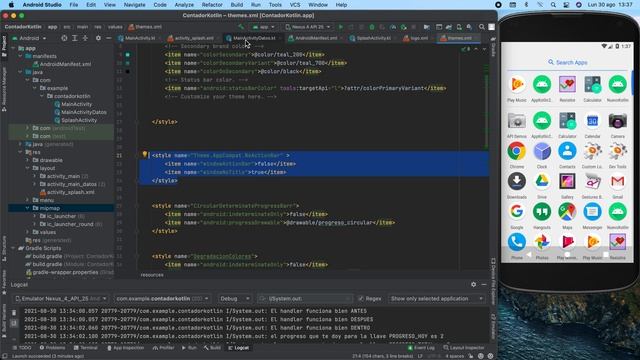640x360 pixels.
Task: Switch to MainActivityDatos.kt tab
Action: point(254,38)
